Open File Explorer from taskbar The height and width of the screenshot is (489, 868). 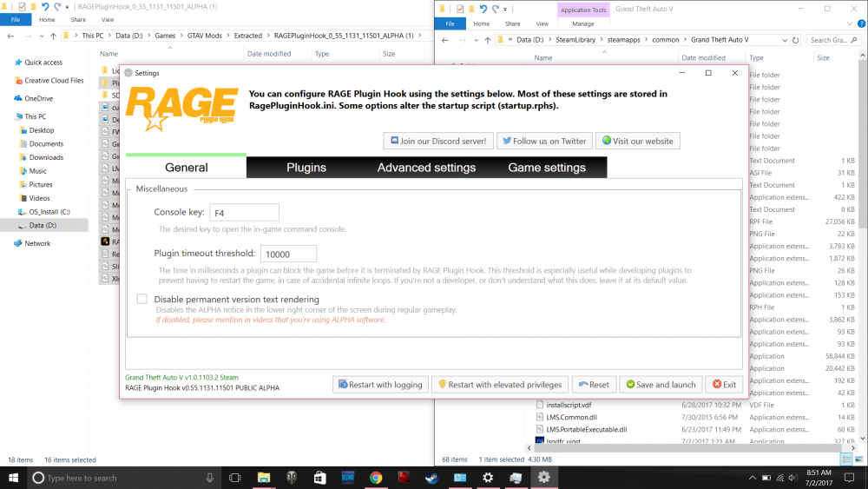[x=264, y=478]
